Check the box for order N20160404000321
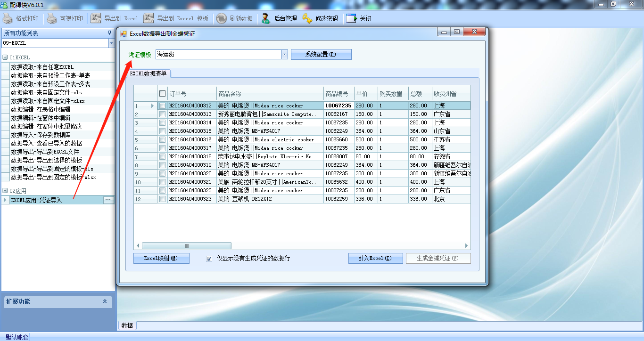 162,182
